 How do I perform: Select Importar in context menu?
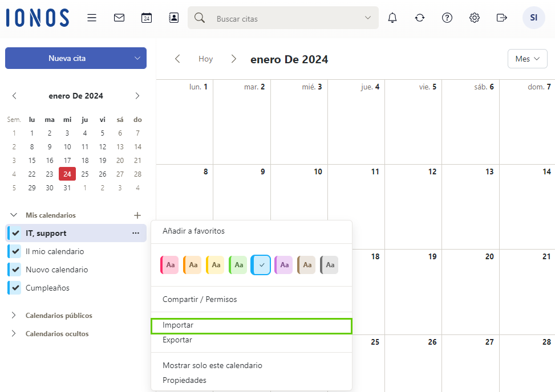click(252, 325)
